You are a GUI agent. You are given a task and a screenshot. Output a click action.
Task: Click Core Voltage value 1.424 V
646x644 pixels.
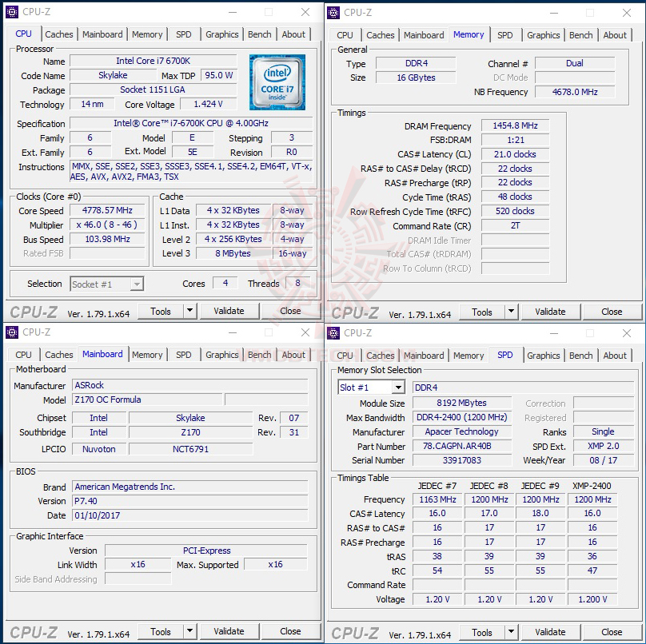(x=209, y=104)
